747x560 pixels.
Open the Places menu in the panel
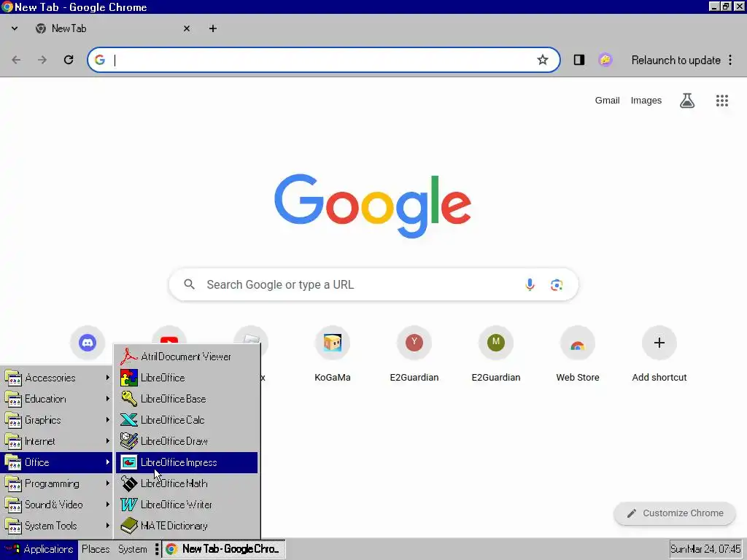(96, 549)
